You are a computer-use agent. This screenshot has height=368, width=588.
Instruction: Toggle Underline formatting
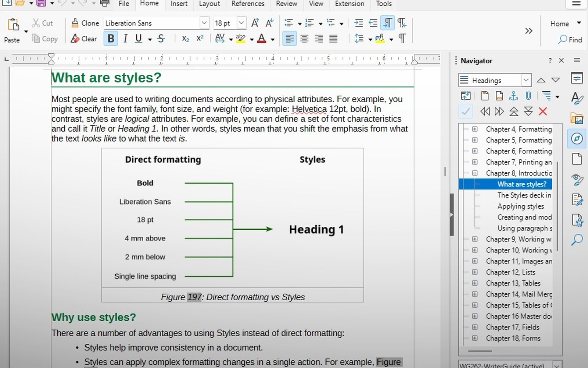[x=139, y=39]
